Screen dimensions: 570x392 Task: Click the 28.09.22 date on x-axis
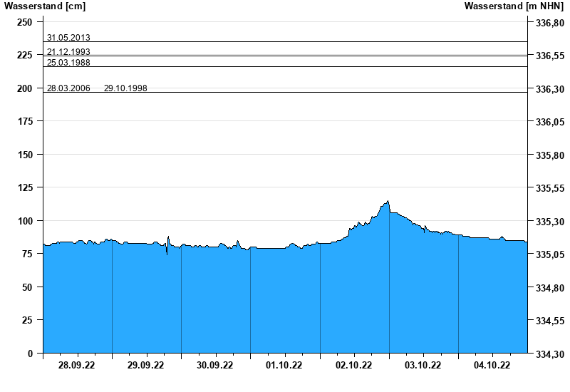[x=77, y=366]
